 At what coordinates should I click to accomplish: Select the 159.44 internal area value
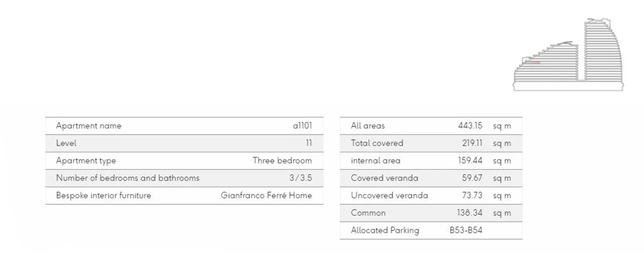point(470,161)
